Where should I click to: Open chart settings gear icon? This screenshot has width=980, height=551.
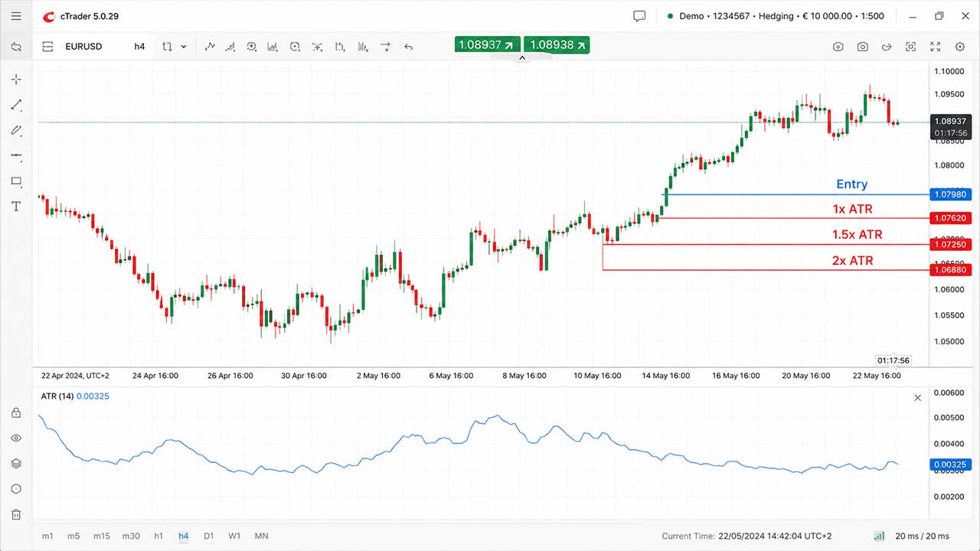click(x=960, y=47)
